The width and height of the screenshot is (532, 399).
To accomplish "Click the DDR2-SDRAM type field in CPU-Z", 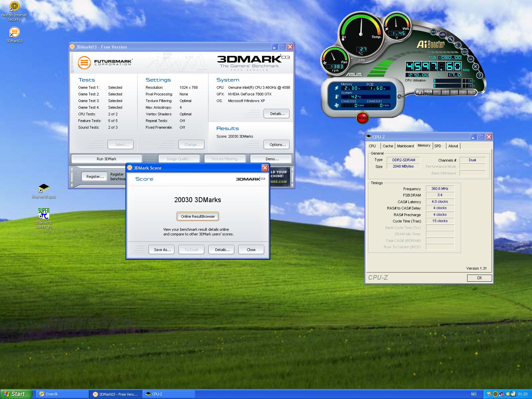I will pyautogui.click(x=403, y=160).
